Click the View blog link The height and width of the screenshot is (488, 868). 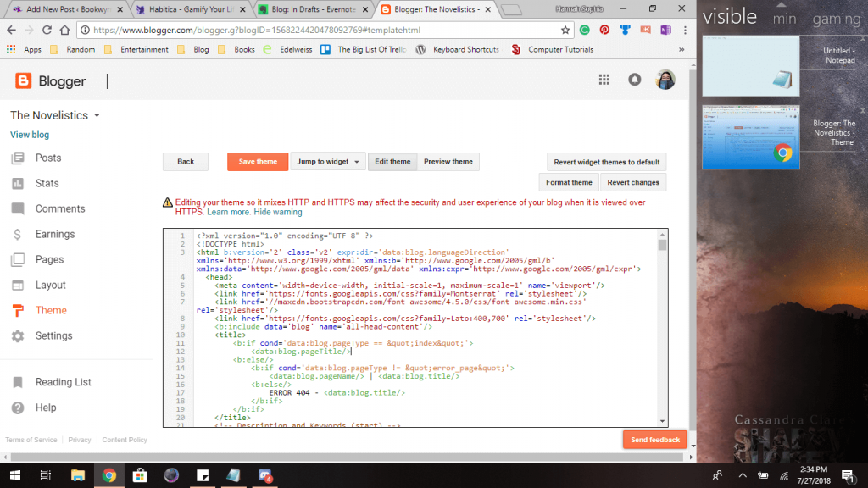pos(30,135)
